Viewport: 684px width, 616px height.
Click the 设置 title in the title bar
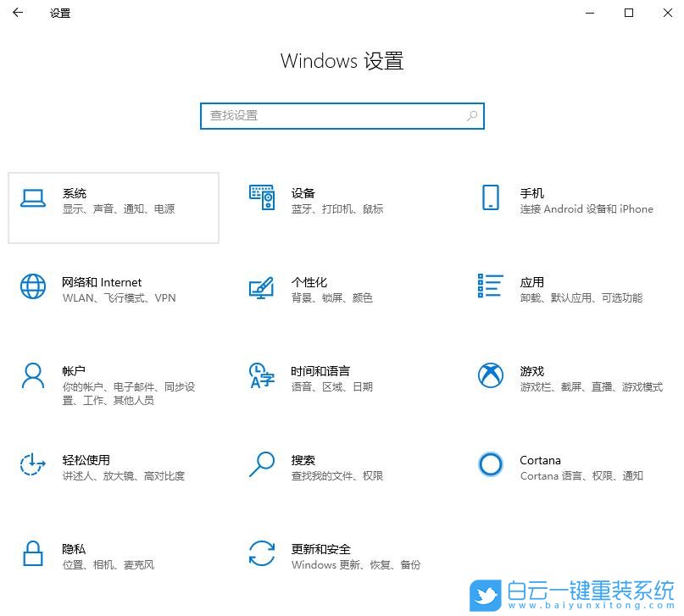point(59,14)
